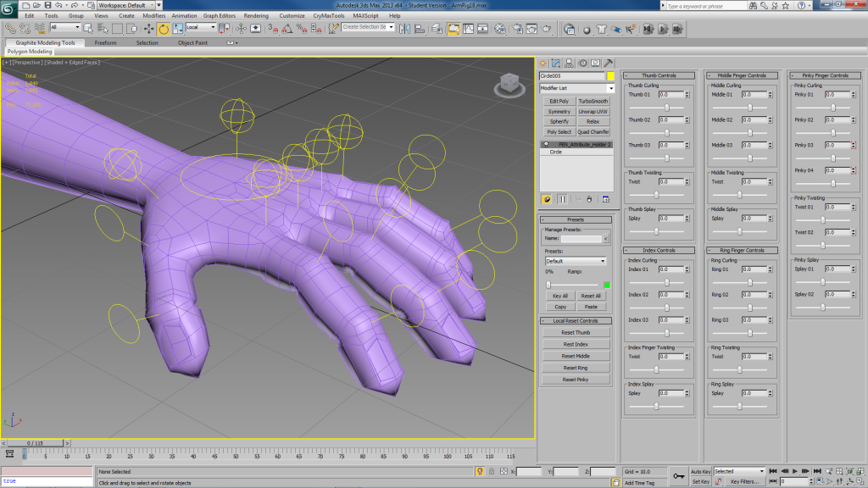Click the yellow object color swatch
The width and height of the screenshot is (868, 488).
609,76
